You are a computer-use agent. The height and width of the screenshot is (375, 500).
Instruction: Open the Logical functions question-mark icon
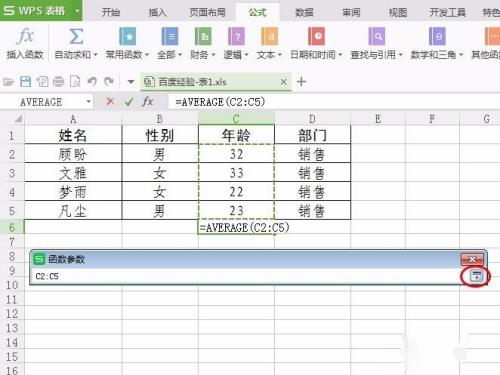pos(236,36)
